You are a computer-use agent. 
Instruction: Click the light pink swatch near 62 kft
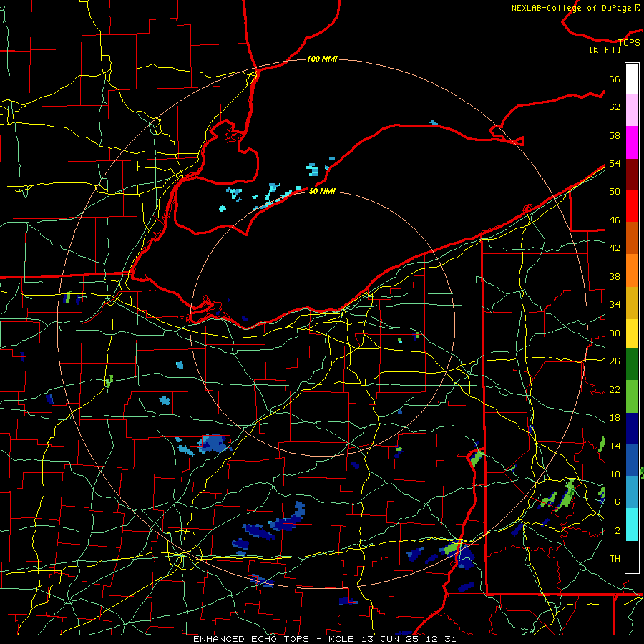click(632, 110)
